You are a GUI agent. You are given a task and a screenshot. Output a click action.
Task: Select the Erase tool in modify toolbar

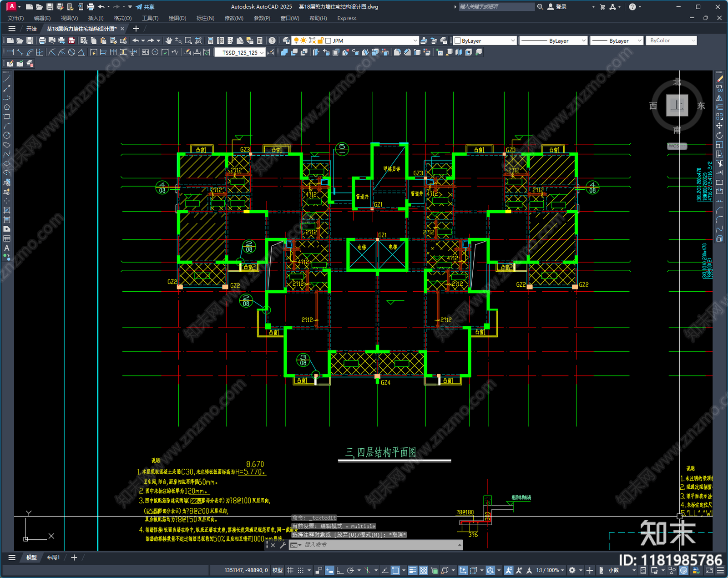coord(719,79)
